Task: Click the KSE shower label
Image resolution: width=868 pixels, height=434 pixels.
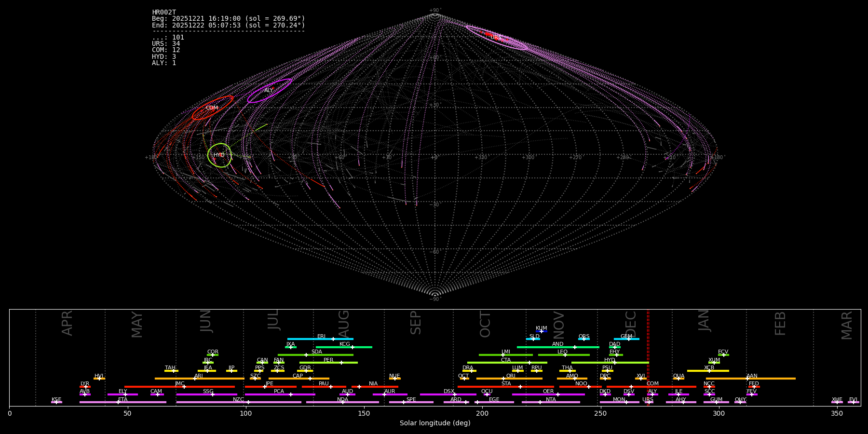Action: (x=56, y=400)
